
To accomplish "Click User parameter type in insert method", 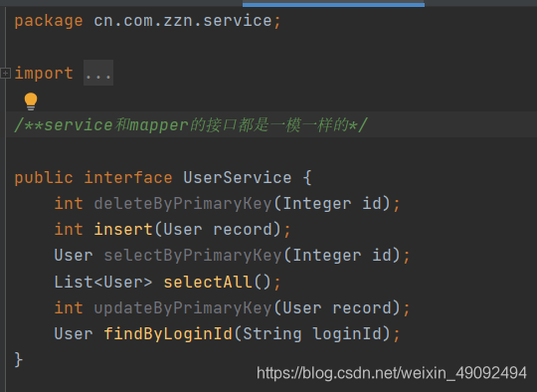I will [x=183, y=230].
